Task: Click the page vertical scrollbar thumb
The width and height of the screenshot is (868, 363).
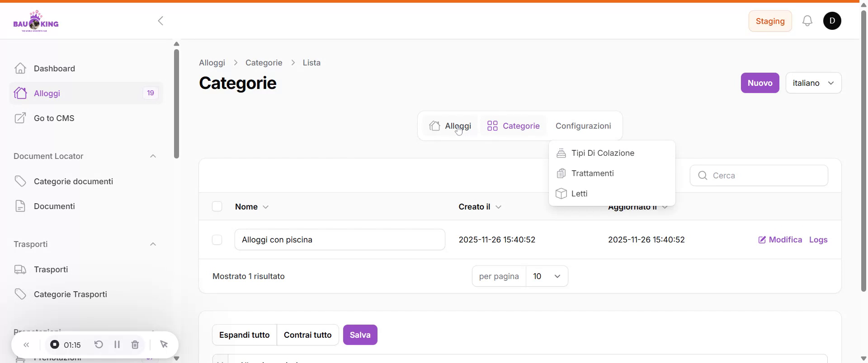Action: 863,150
